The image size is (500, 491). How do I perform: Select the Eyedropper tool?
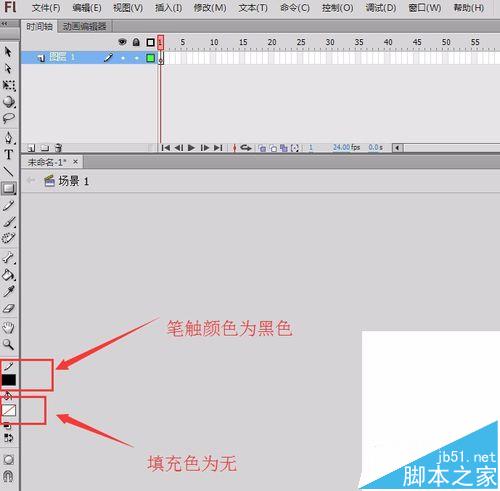click(x=9, y=291)
